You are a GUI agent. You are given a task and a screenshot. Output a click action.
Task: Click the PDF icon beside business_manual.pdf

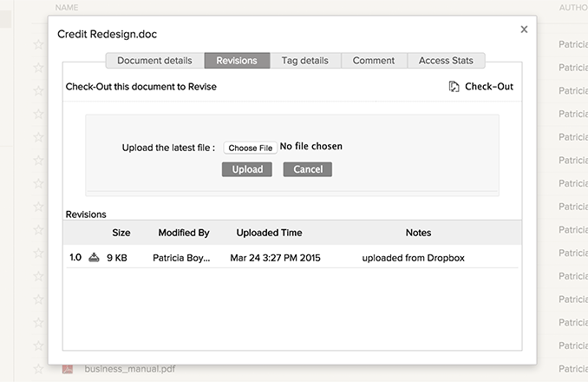(x=68, y=369)
